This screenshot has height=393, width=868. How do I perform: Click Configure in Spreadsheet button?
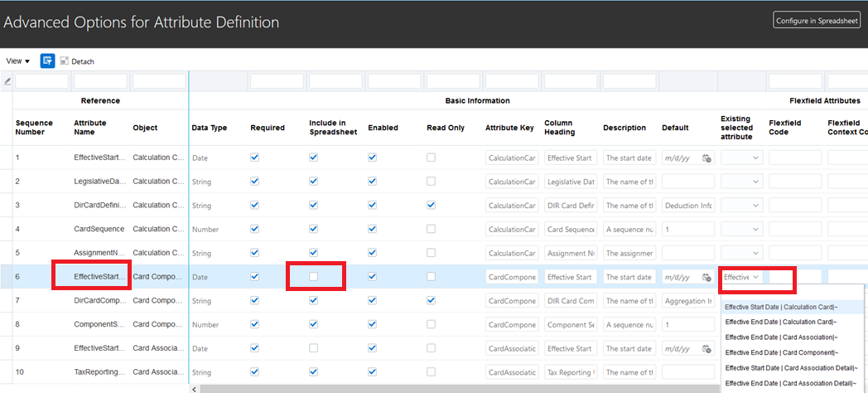pyautogui.click(x=817, y=21)
